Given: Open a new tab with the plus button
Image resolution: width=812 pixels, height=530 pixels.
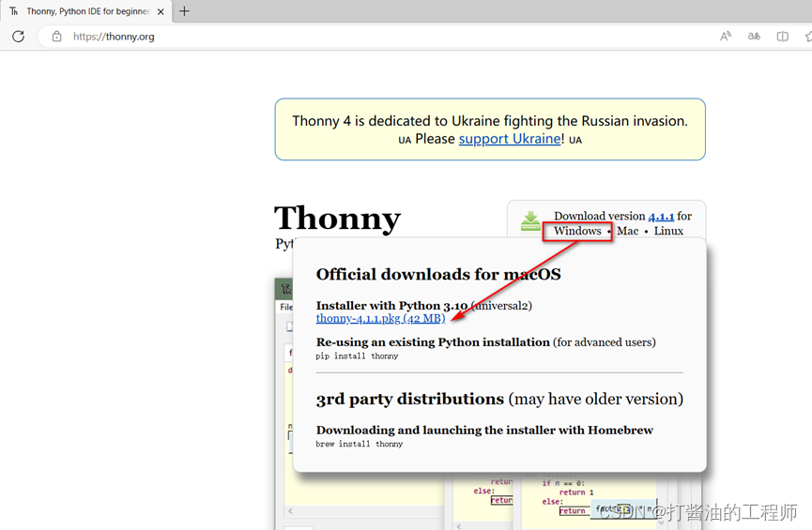Looking at the screenshot, I should [x=184, y=11].
